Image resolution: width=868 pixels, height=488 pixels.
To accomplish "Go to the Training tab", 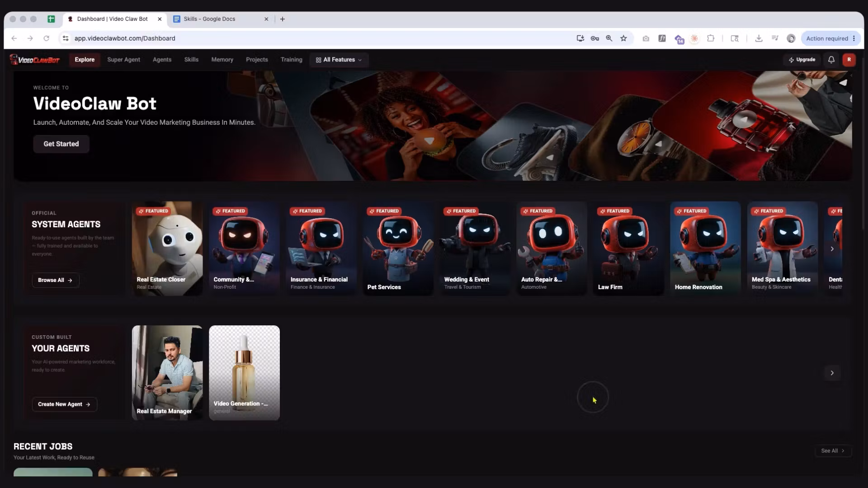I will pyautogui.click(x=291, y=60).
